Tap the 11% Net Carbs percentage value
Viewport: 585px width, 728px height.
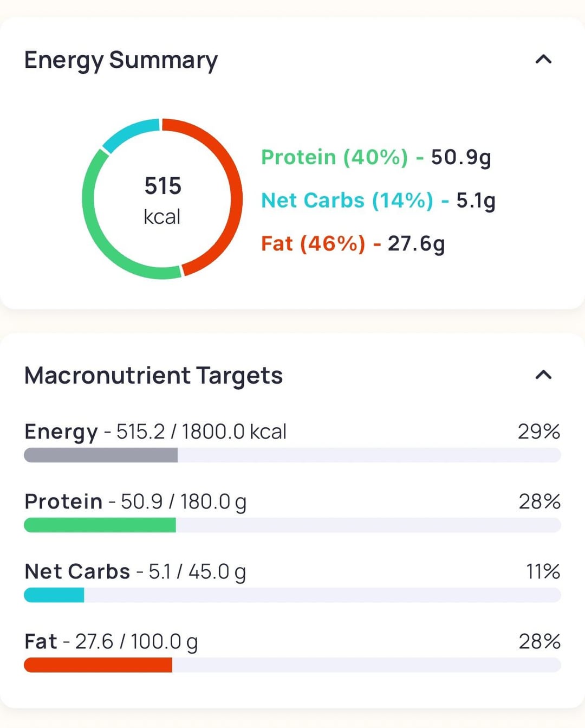point(543,571)
